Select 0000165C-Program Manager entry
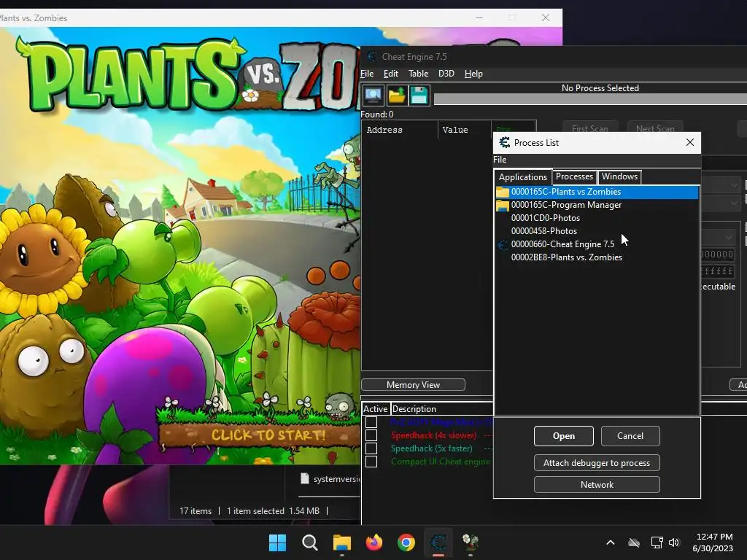747x560 pixels. pyautogui.click(x=597, y=205)
